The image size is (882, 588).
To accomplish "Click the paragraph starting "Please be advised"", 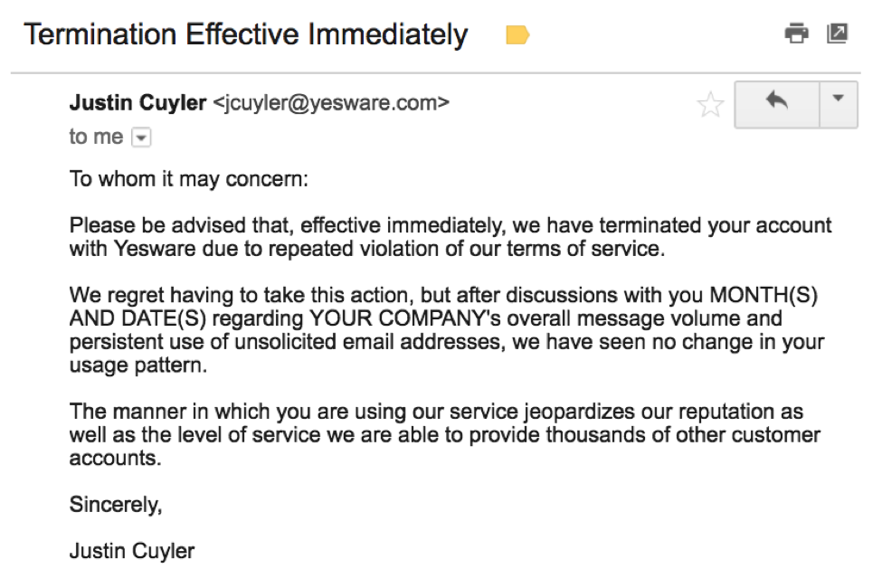I will [450, 237].
